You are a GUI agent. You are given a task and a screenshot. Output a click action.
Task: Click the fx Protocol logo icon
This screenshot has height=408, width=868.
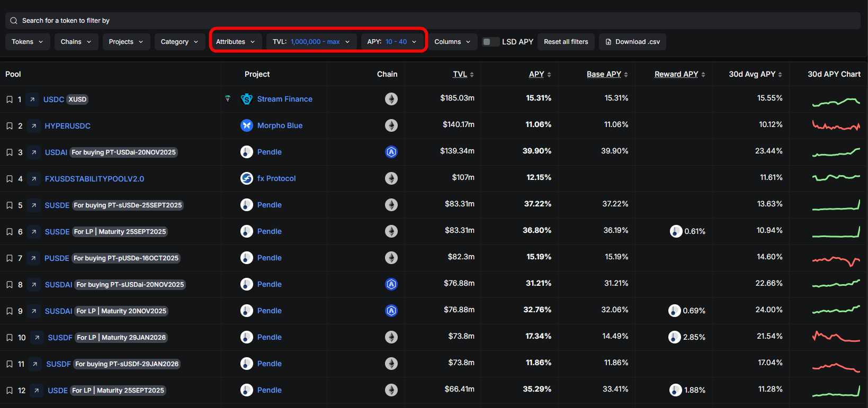(x=247, y=178)
